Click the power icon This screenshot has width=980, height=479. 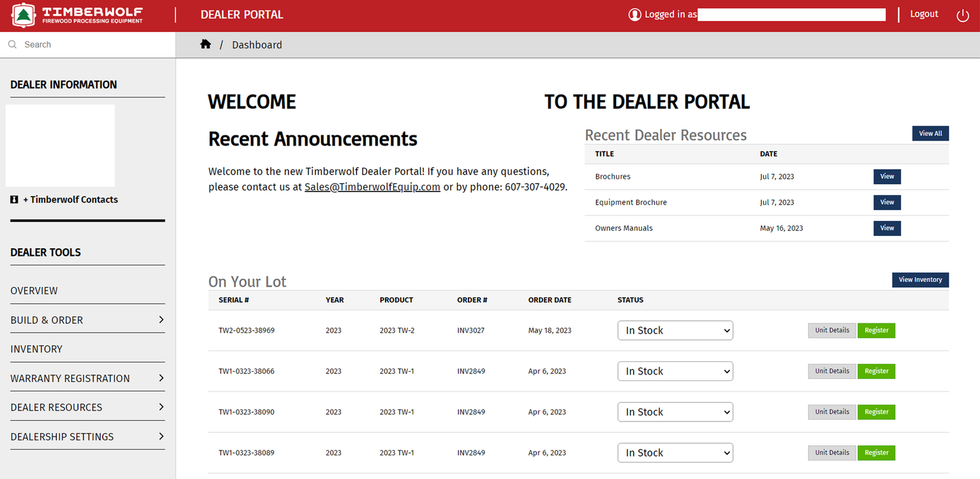point(962,15)
